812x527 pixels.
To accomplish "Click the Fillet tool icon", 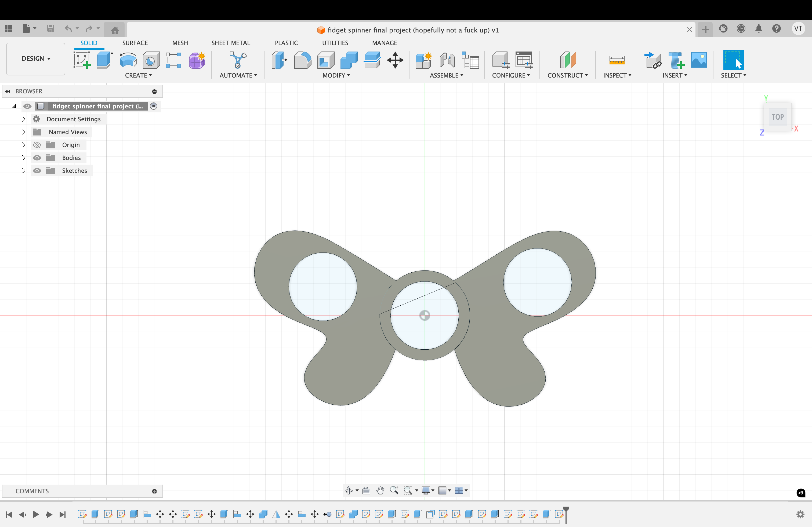I will pos(302,60).
